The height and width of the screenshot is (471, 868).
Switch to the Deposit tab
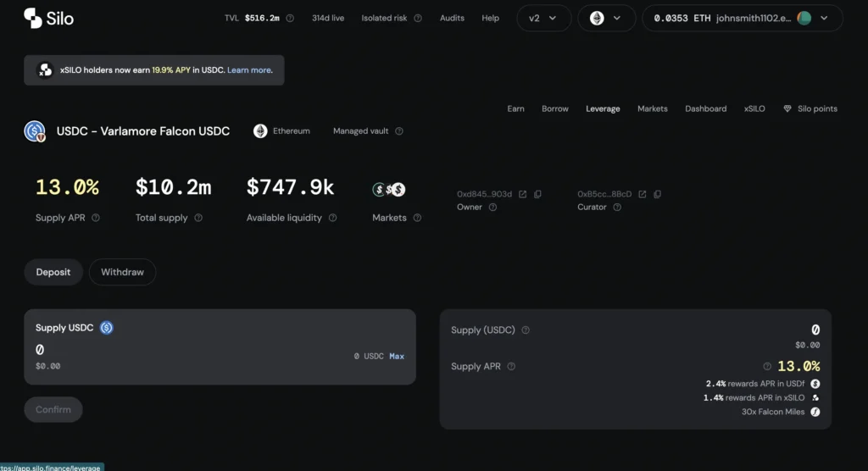[53, 272]
